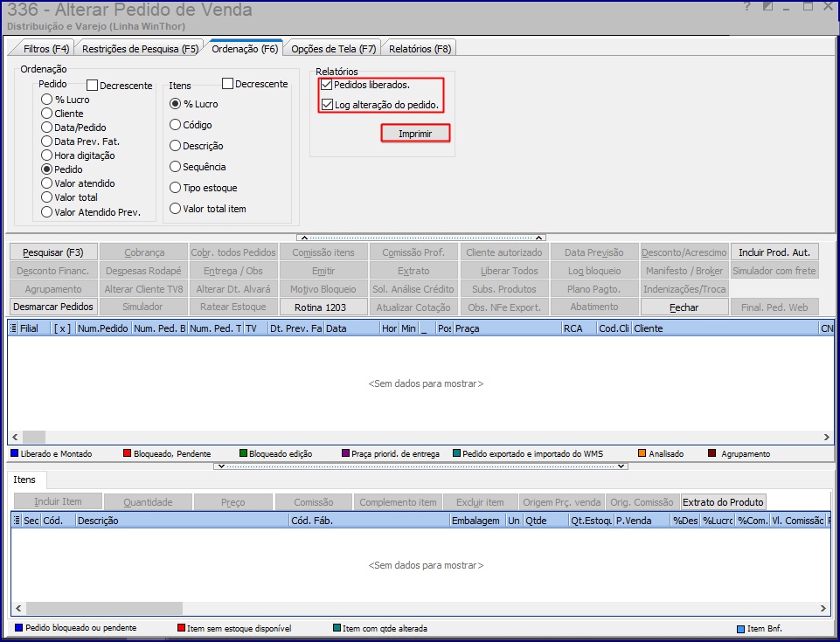The width and height of the screenshot is (840, 642).
Task: Click the Imprimir button
Action: pyautogui.click(x=415, y=134)
